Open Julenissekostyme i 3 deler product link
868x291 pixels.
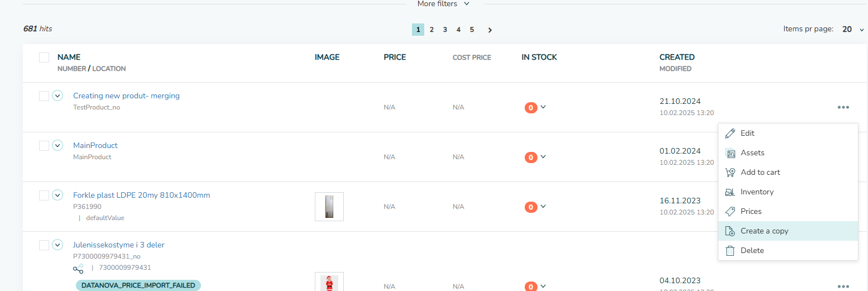coord(119,245)
